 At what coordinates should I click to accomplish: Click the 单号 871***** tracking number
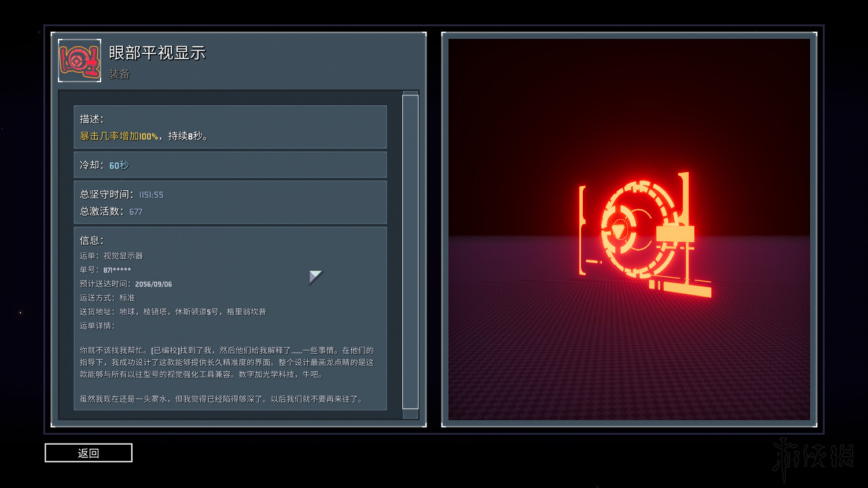pyautogui.click(x=105, y=270)
